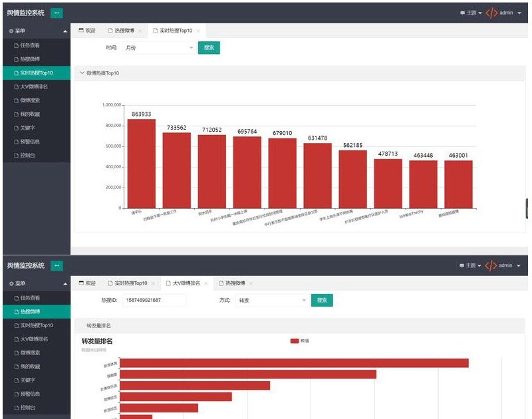This screenshot has height=419, width=532.
Task: Switch to the 热搜微博 tab in the bottom panel
Action: (232, 283)
